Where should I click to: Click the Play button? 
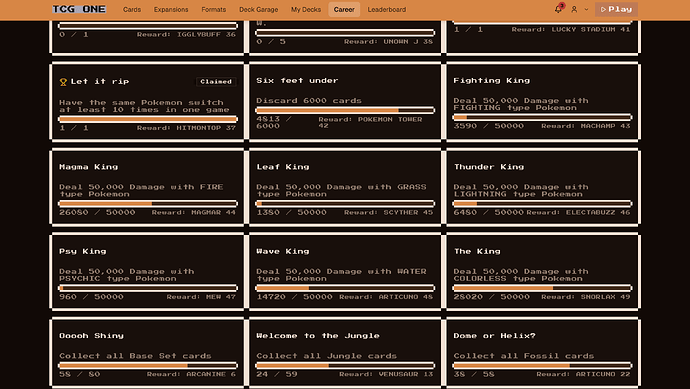click(x=616, y=9)
